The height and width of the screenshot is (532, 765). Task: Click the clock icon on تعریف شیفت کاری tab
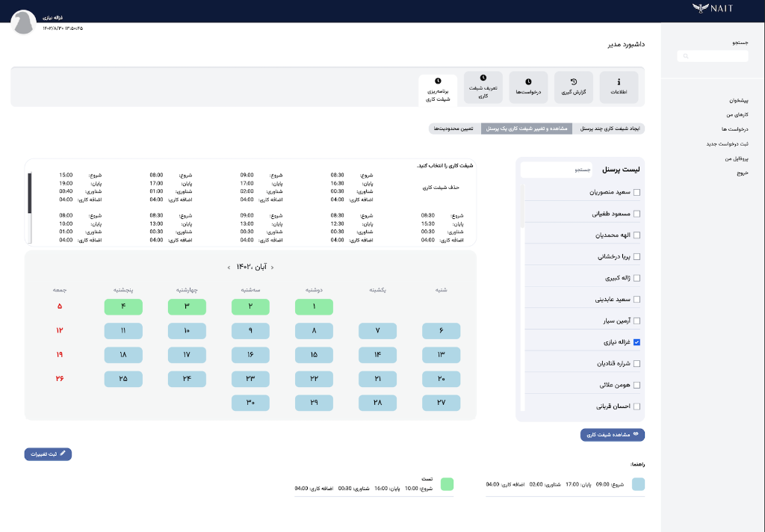tap(483, 78)
